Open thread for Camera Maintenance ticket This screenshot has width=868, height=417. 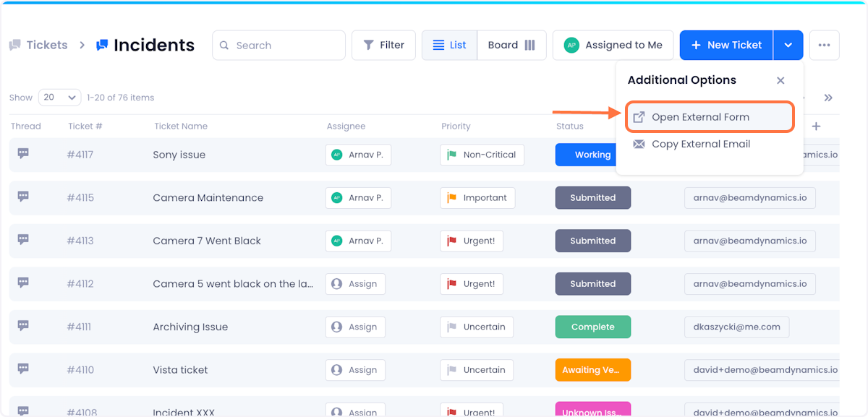click(x=23, y=197)
